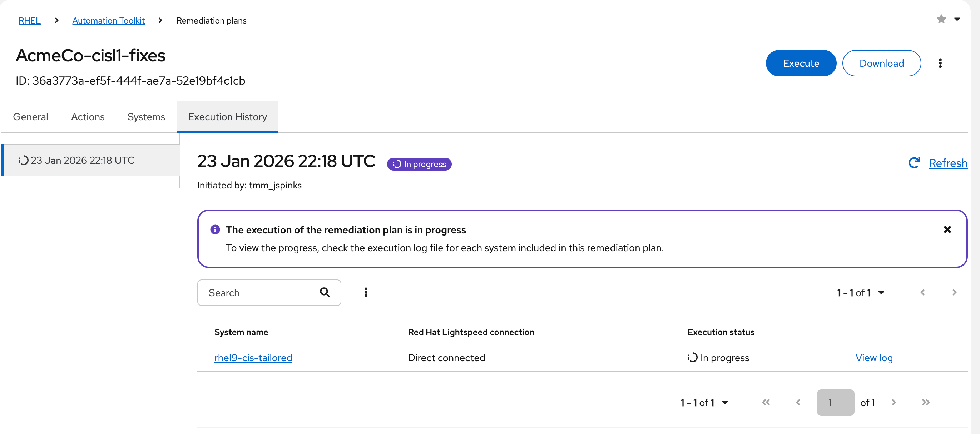Open the rhel9-cis-tailored system link

[x=253, y=358]
